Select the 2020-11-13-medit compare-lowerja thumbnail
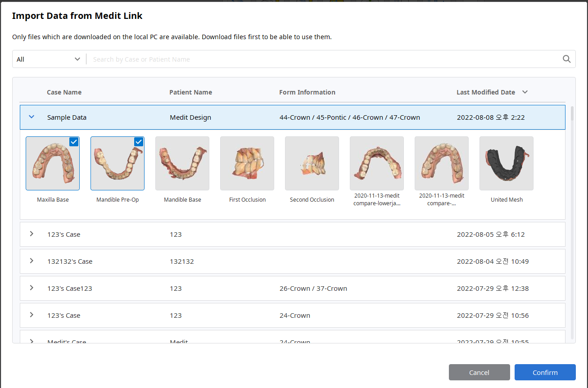Image resolution: width=588 pixels, height=388 pixels. click(x=377, y=163)
